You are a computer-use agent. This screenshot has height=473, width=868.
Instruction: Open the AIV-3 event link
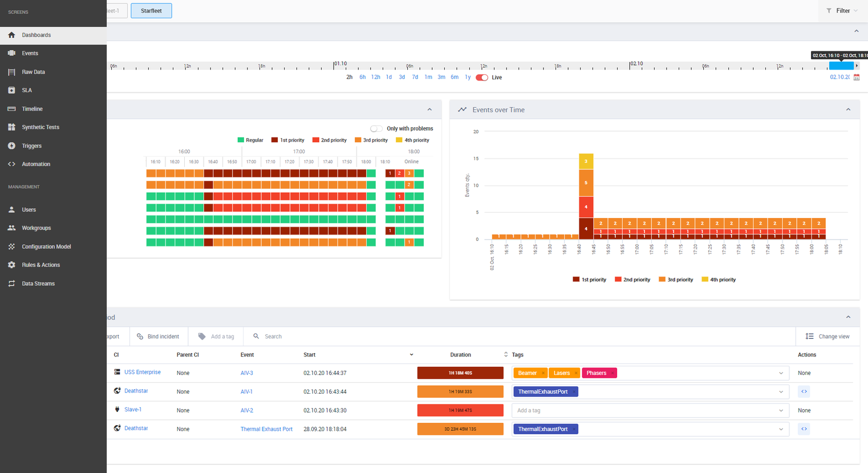click(x=246, y=373)
